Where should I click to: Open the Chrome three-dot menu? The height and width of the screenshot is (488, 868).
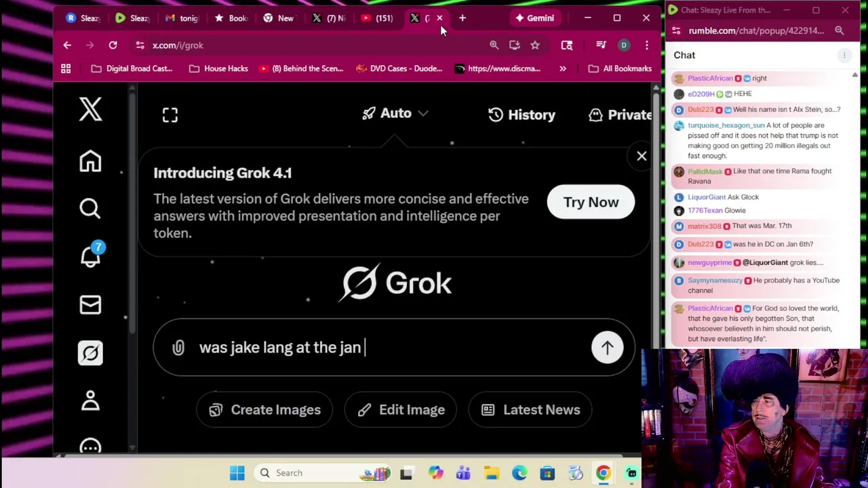click(646, 45)
